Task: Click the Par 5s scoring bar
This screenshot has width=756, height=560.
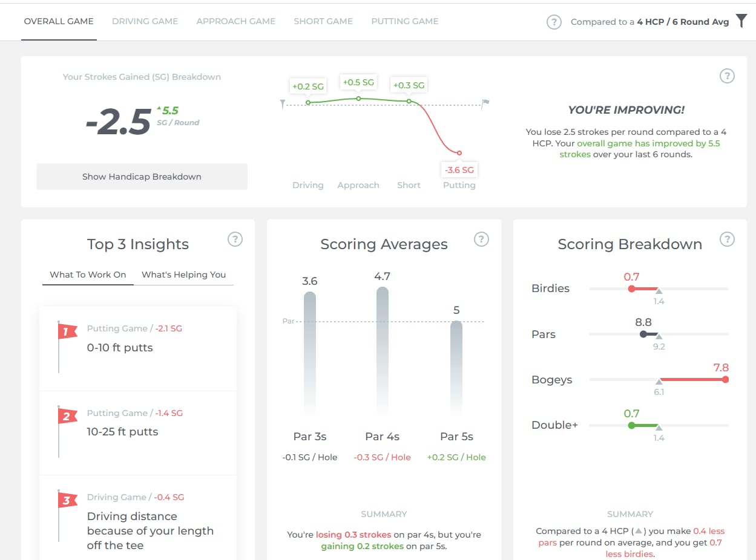Action: pos(456,368)
